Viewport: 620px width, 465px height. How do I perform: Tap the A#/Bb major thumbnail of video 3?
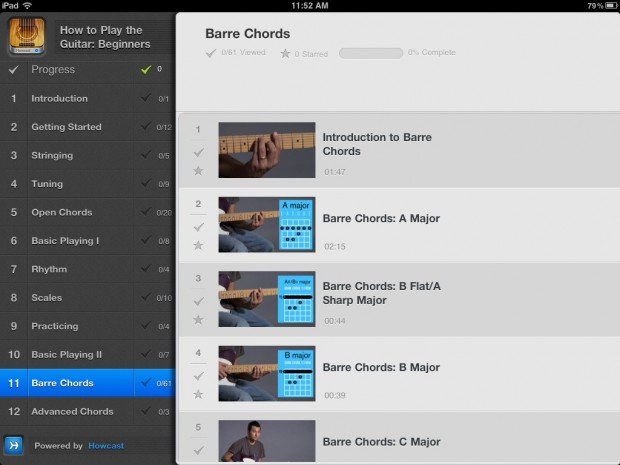click(267, 299)
